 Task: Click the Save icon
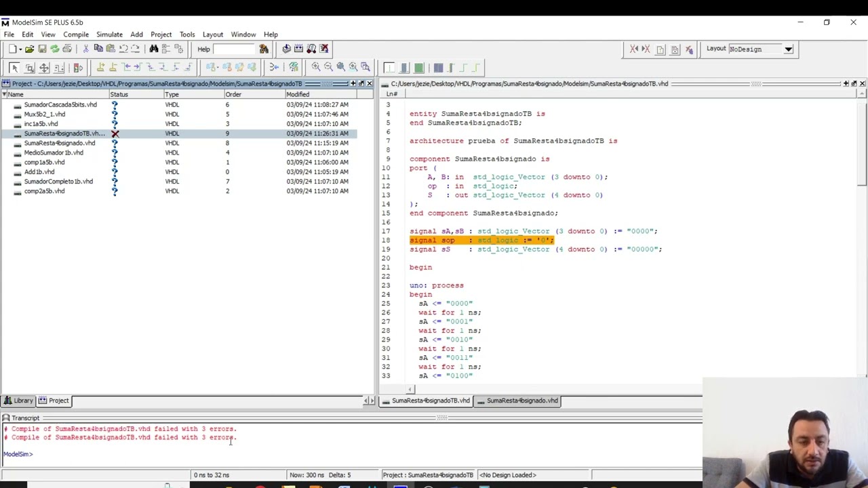click(42, 49)
